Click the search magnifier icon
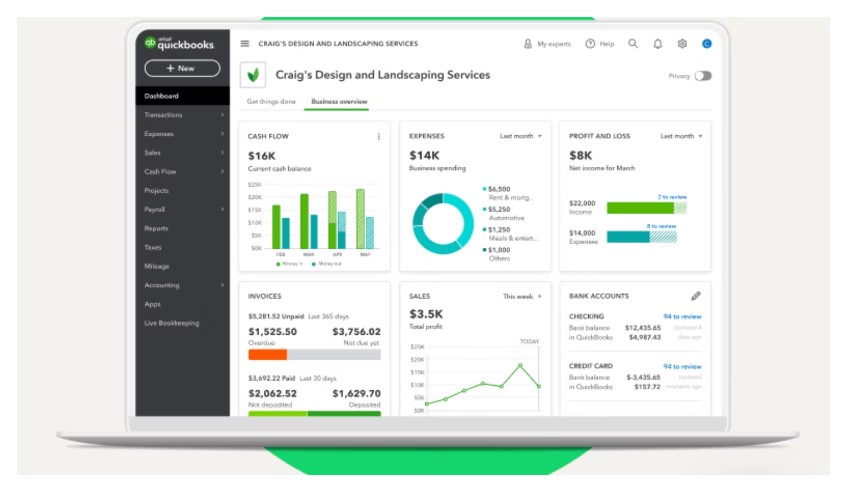841x496 pixels. (x=633, y=43)
